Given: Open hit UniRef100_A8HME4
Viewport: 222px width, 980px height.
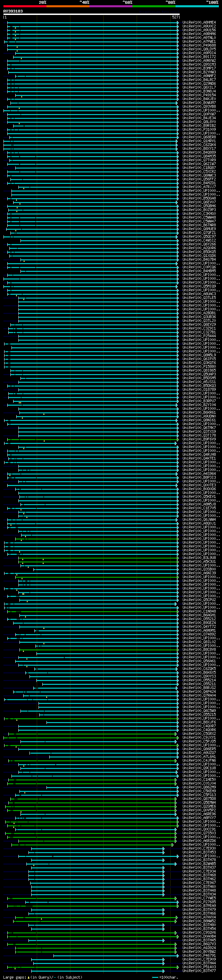Looking at the screenshot, I should [199, 23].
